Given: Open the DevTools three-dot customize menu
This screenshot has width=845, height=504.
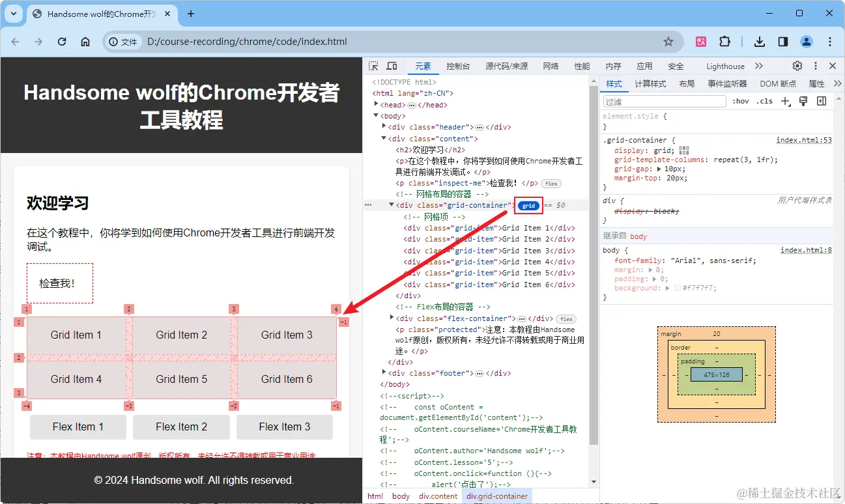Looking at the screenshot, I should [x=815, y=66].
